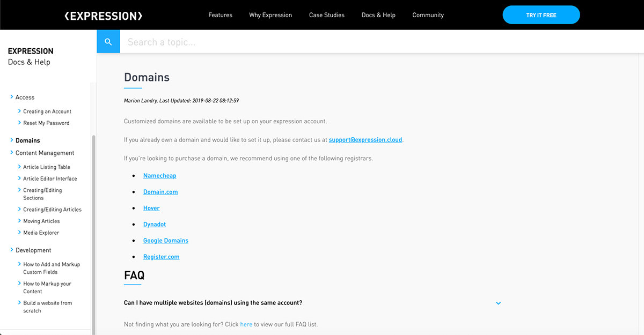
Task: Open the Namecheap registrar link
Action: pos(159,175)
